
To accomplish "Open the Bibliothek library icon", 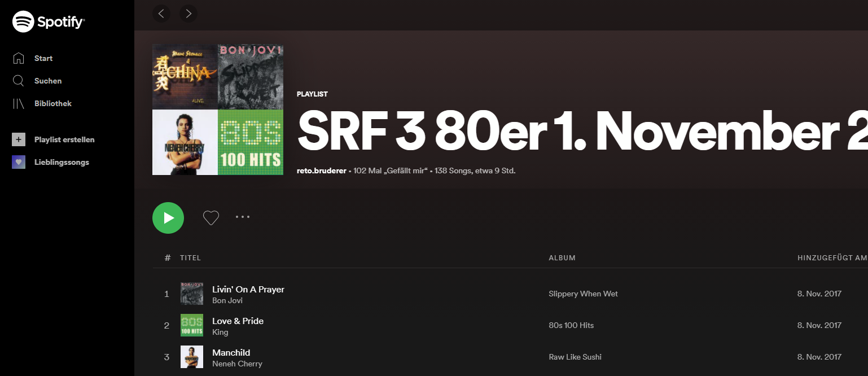I will 19,103.
